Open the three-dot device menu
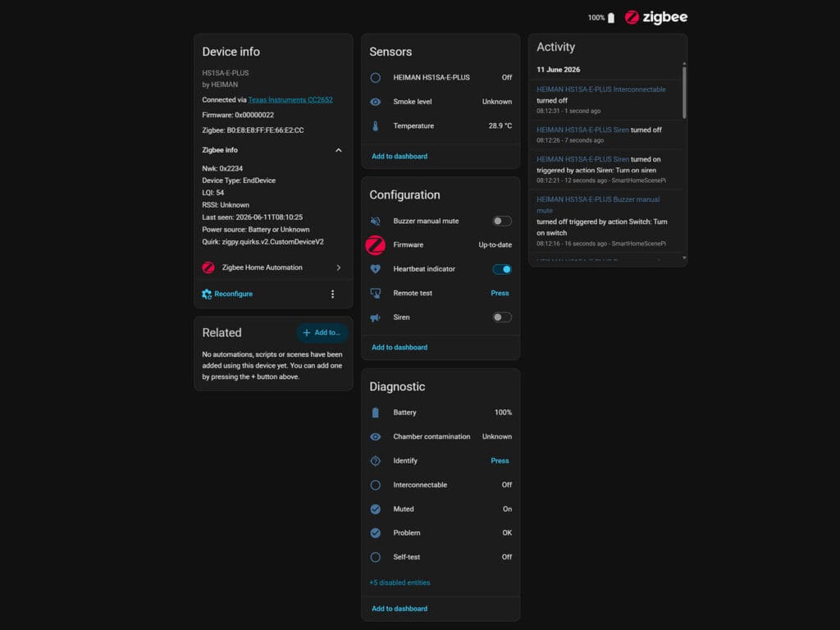840x630 pixels. click(333, 294)
